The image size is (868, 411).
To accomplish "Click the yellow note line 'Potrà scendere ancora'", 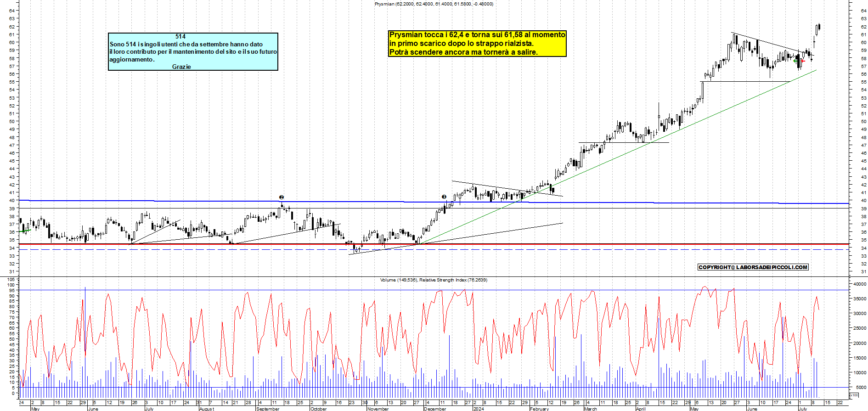I will point(463,52).
